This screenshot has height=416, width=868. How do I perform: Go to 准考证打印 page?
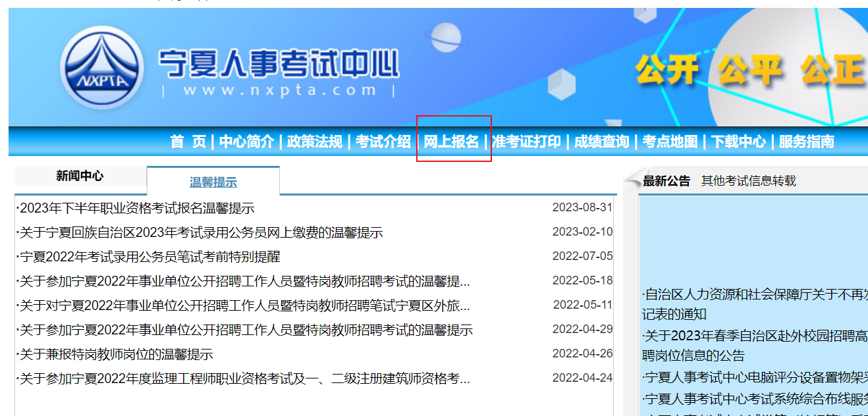click(x=527, y=142)
